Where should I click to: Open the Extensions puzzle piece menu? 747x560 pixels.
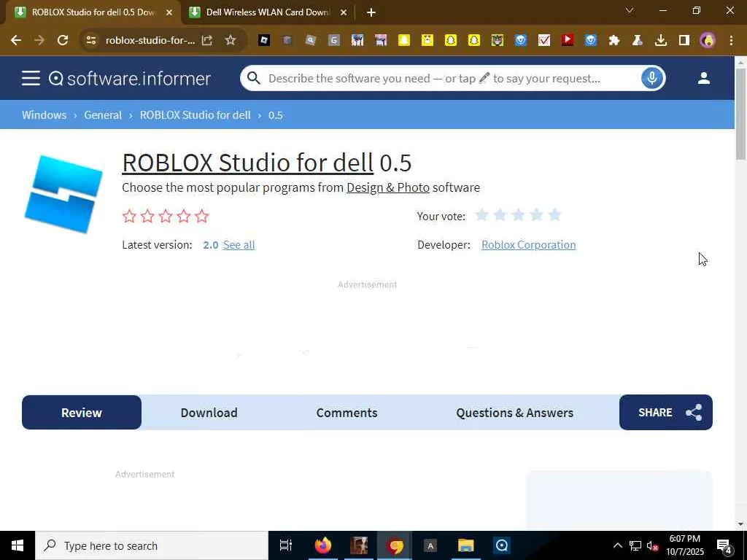click(614, 41)
